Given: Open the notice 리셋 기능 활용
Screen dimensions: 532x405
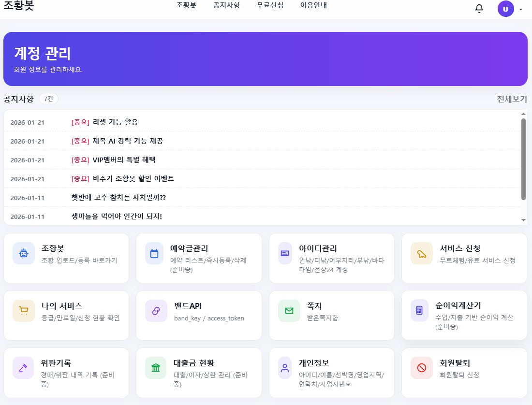Looking at the screenshot, I should point(115,122).
